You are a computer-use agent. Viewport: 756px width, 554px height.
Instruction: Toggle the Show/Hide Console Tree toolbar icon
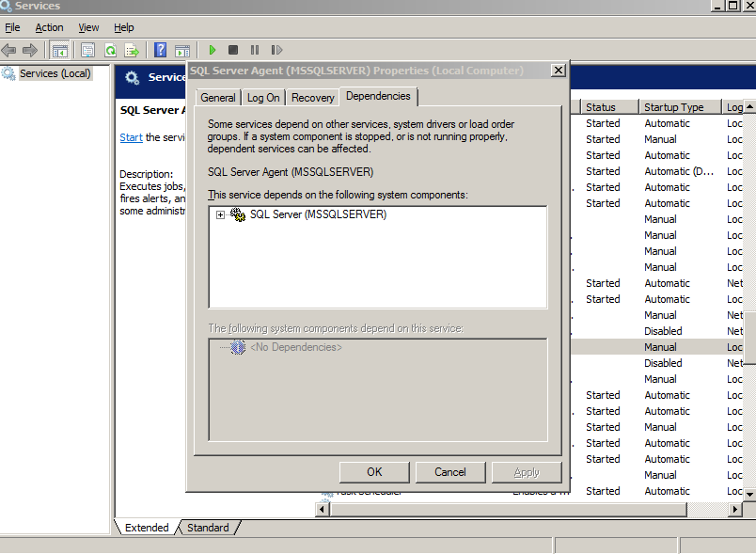point(60,50)
